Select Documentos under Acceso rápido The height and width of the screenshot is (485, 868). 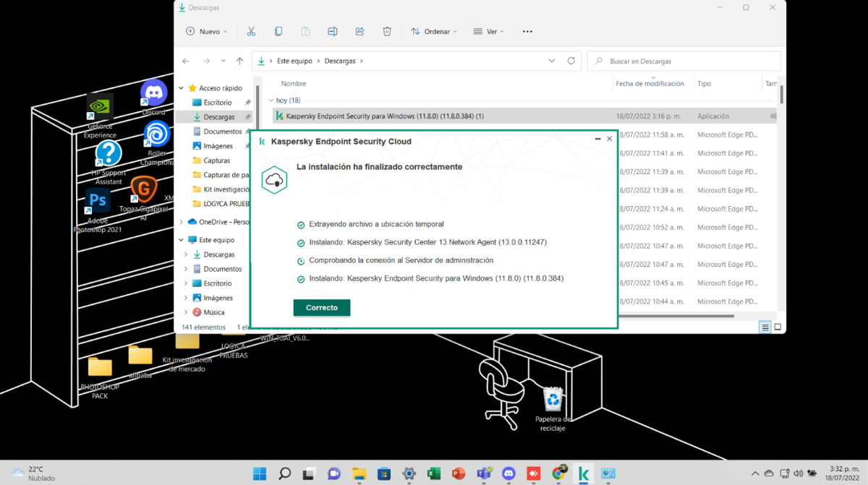[x=222, y=132]
